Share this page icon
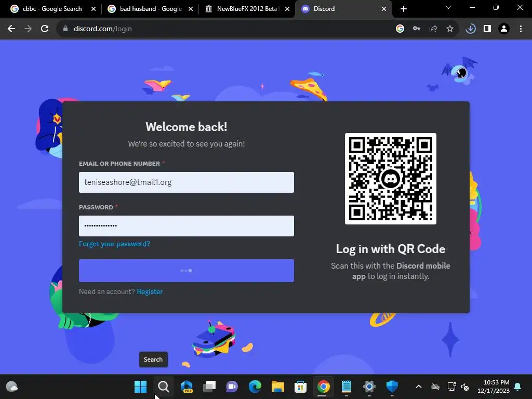 click(433, 29)
